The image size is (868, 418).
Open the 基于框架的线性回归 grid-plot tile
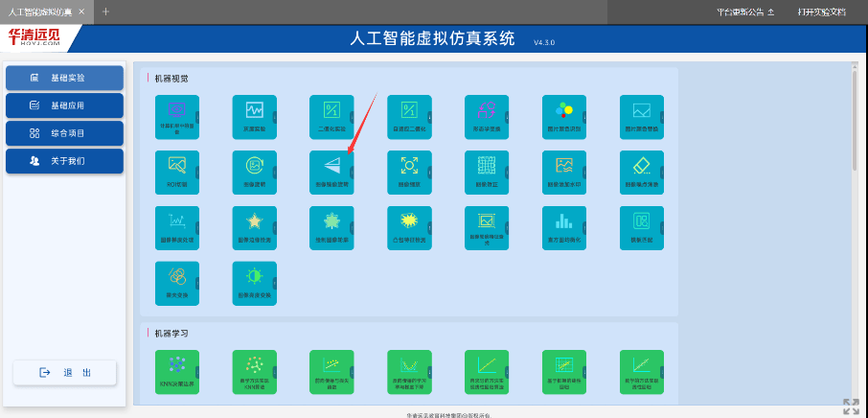[x=564, y=372]
